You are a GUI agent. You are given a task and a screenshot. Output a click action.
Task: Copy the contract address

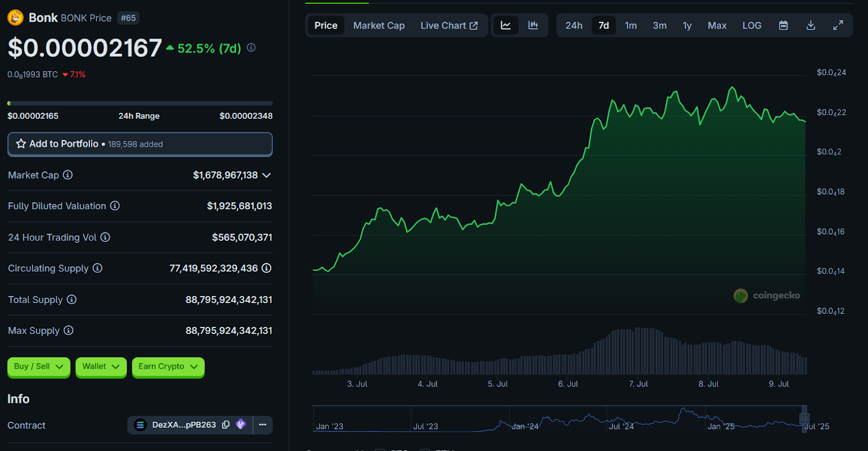[226, 424]
